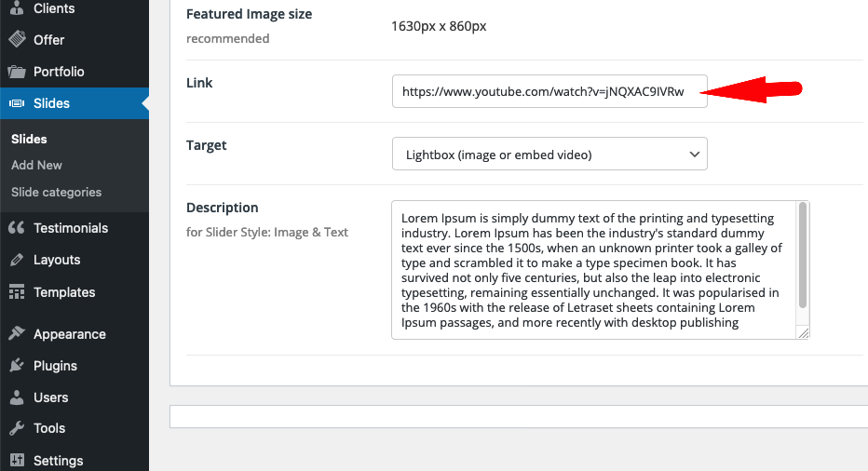Click the Portfolio folder icon
This screenshot has width=868, height=471.
17,72
